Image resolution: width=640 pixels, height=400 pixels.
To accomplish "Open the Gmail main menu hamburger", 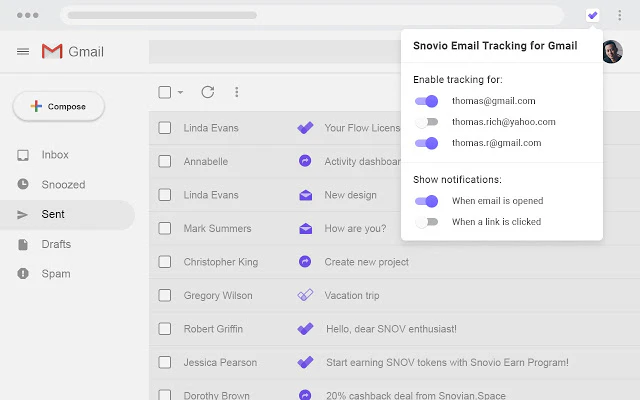I will (23, 51).
